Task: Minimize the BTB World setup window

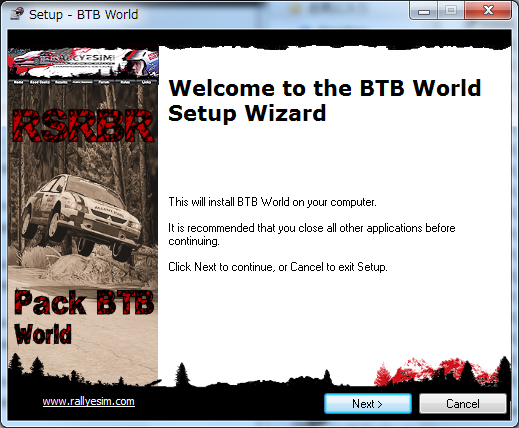Action: 424,11
